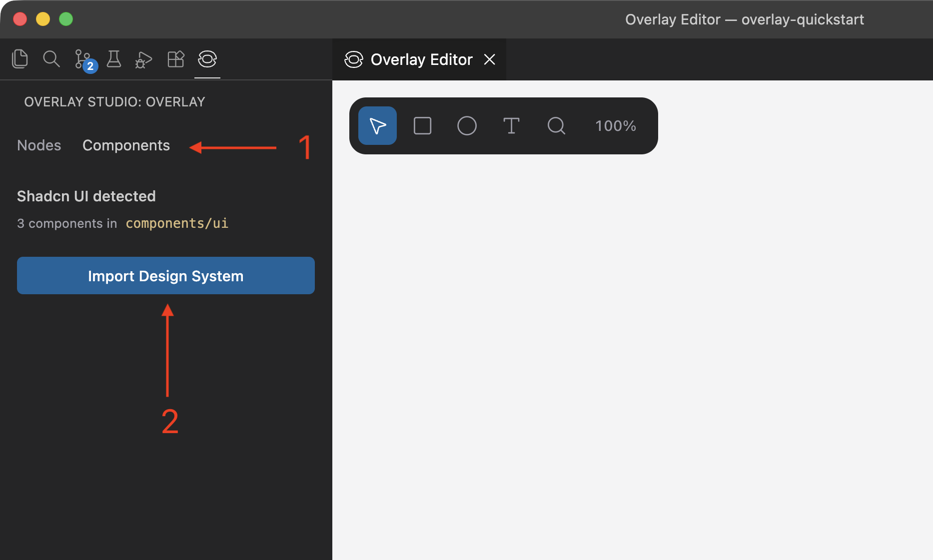Choose the circle shape tool
Image resolution: width=933 pixels, height=560 pixels.
pos(467,125)
